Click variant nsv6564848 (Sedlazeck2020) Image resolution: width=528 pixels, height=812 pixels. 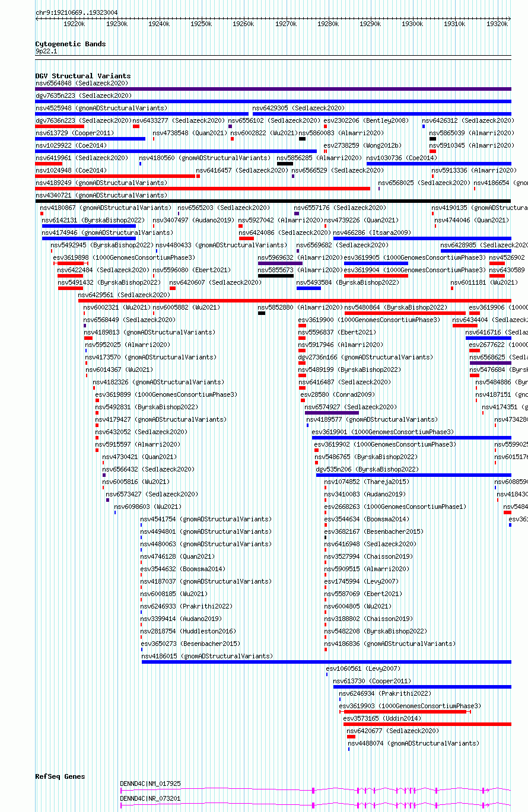pyautogui.click(x=82, y=83)
